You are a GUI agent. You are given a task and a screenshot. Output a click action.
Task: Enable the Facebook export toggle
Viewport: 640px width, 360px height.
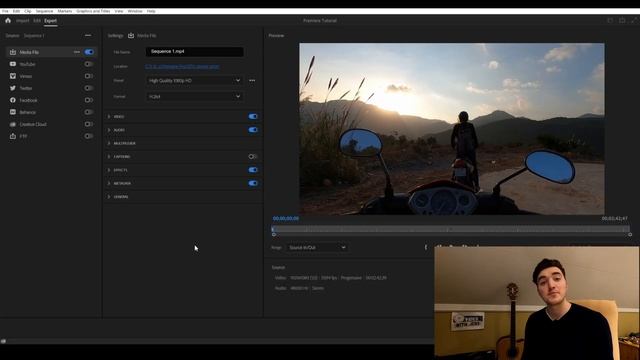click(89, 100)
